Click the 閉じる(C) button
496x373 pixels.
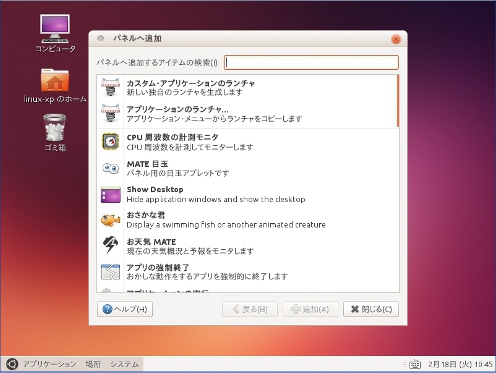click(x=371, y=309)
